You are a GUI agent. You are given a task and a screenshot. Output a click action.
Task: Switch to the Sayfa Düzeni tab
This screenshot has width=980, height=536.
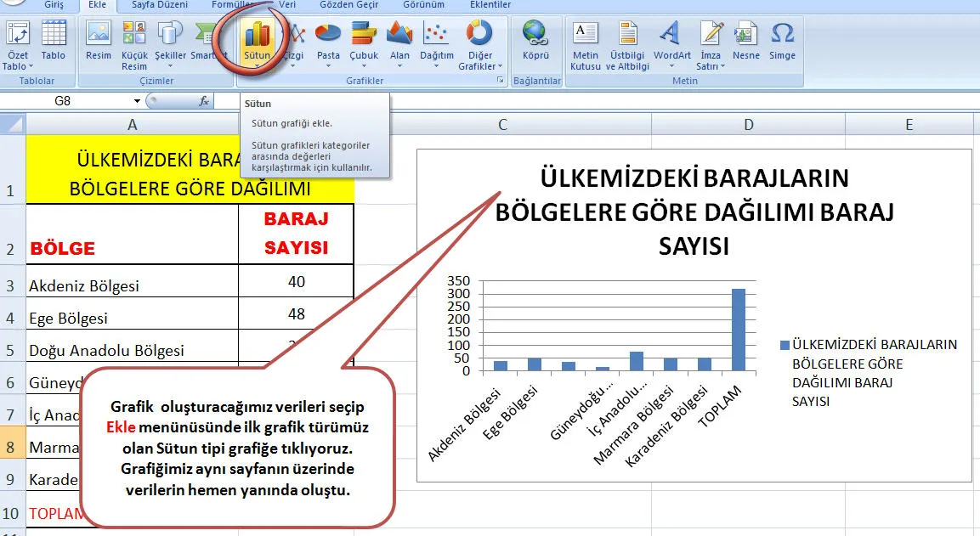(159, 5)
